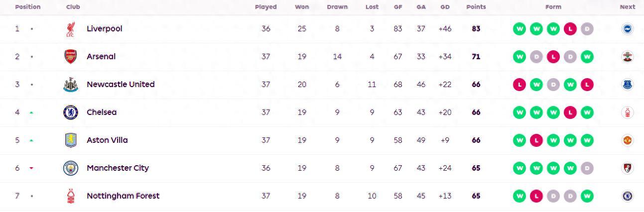Open Brighton badge in Liverpool's Next column

tap(628, 29)
